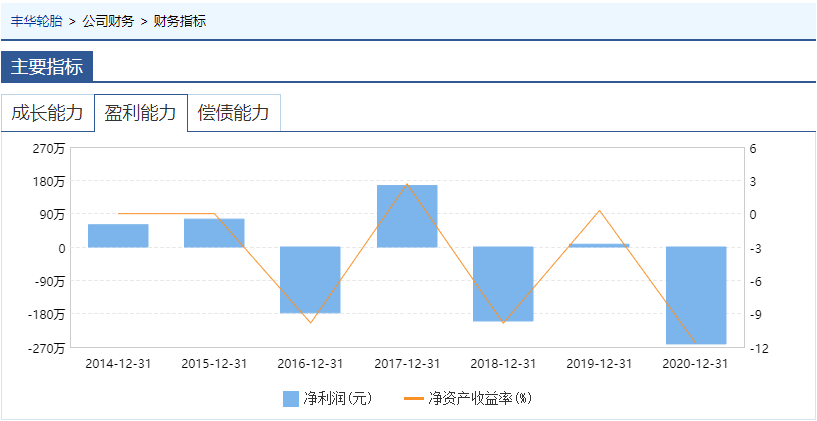Viewport: 817px width, 421px height.
Task: Click the 180万 left axis value
Action: click(x=51, y=182)
